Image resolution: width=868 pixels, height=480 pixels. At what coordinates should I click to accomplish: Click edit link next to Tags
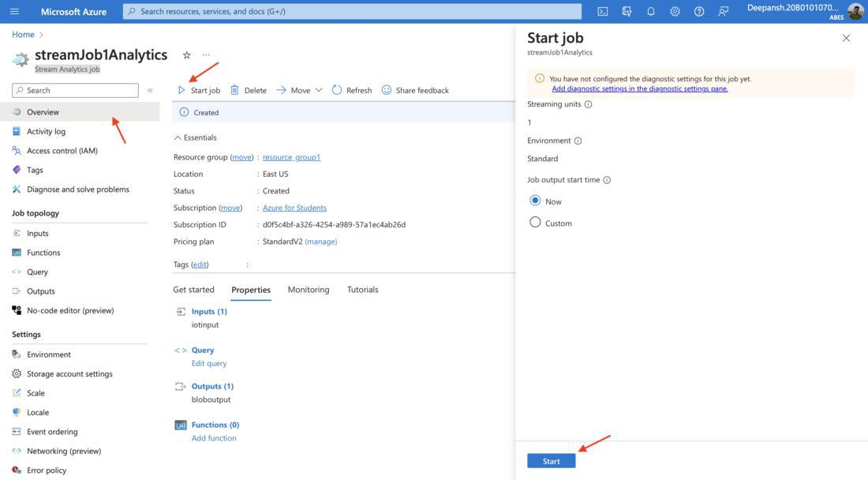[x=200, y=264]
